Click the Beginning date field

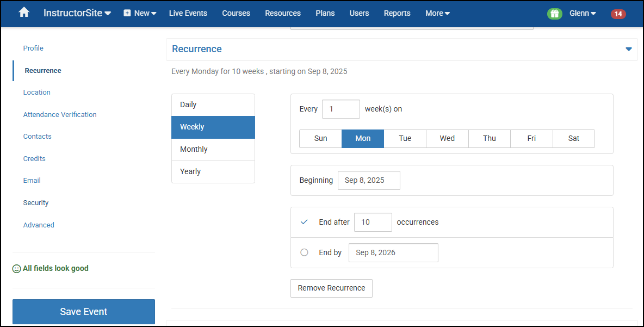369,180
